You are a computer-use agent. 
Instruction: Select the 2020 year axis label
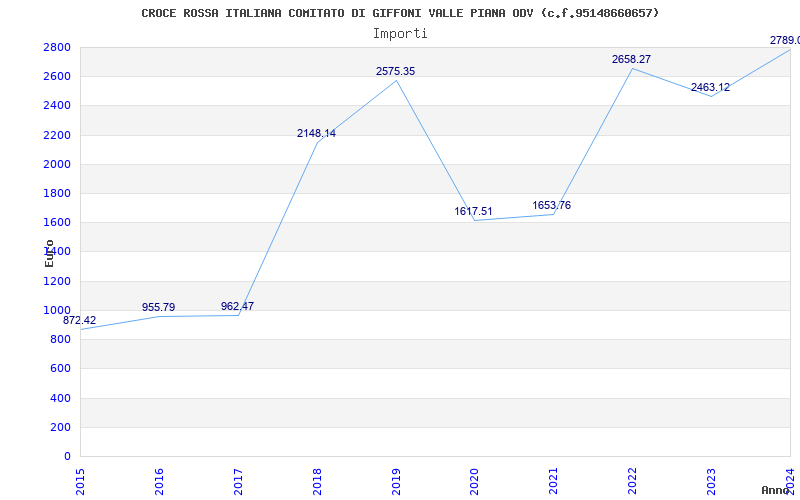474,482
